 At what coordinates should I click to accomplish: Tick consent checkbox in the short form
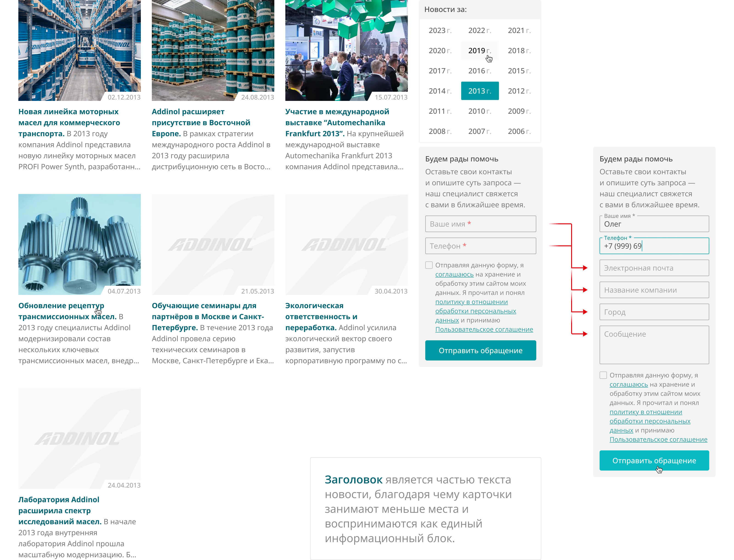click(429, 265)
